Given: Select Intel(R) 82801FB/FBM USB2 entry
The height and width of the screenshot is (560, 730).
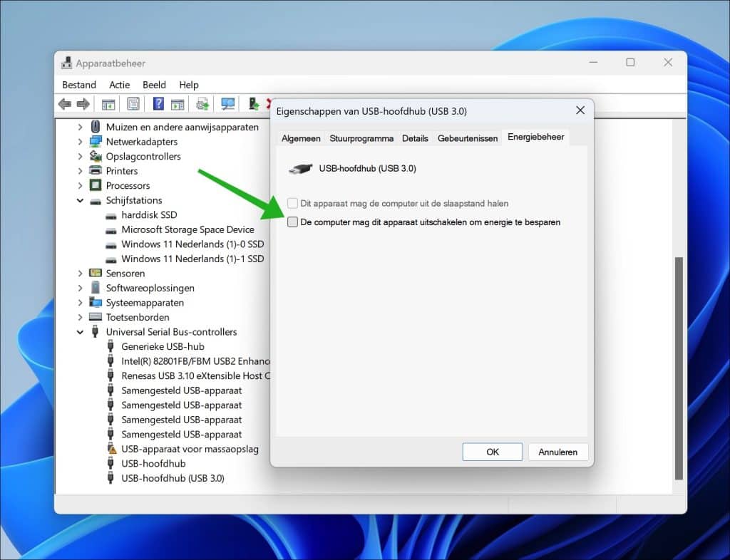Looking at the screenshot, I should tap(195, 361).
